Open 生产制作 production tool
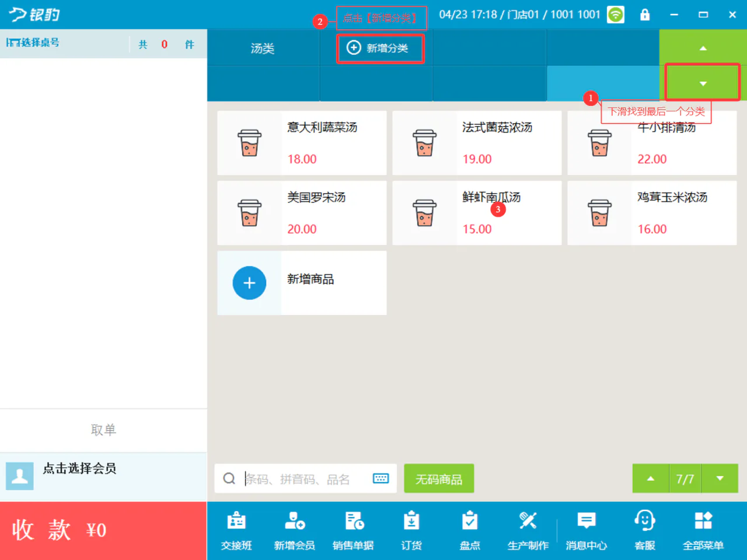The width and height of the screenshot is (747, 560). click(528, 531)
